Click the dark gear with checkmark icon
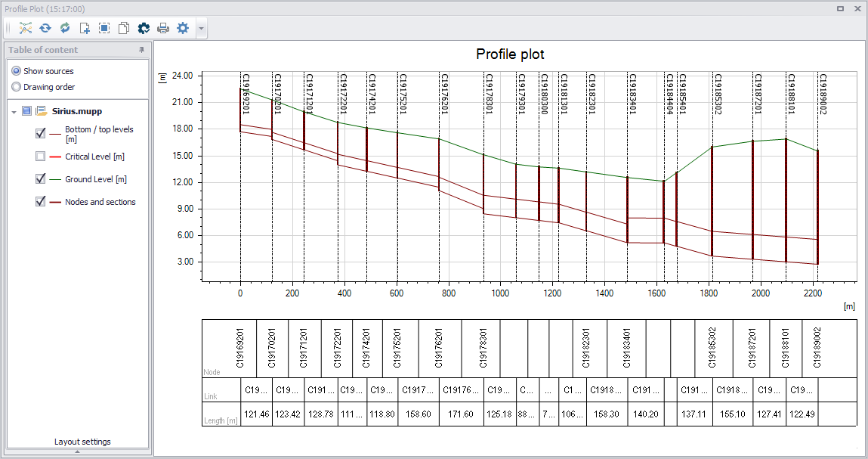 (144, 28)
